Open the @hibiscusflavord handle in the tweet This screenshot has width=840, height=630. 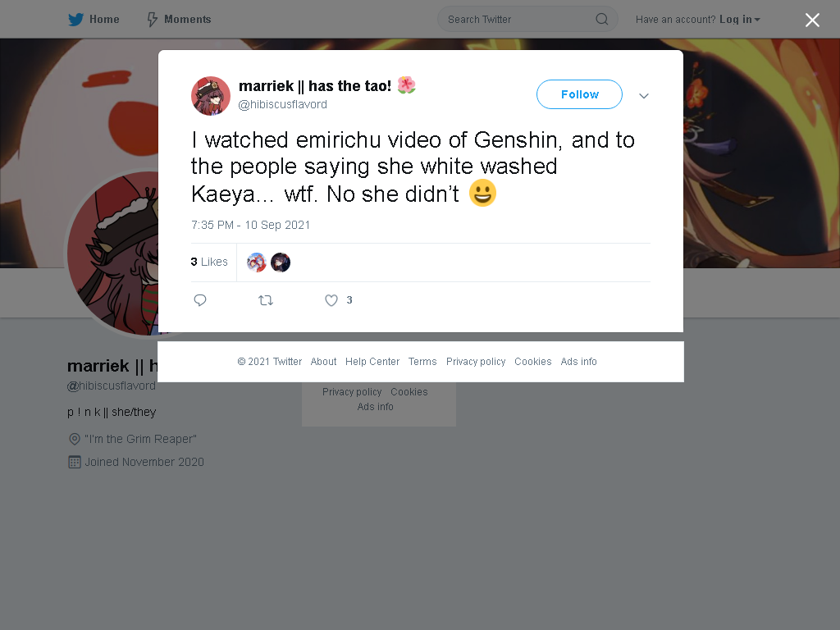(282, 104)
